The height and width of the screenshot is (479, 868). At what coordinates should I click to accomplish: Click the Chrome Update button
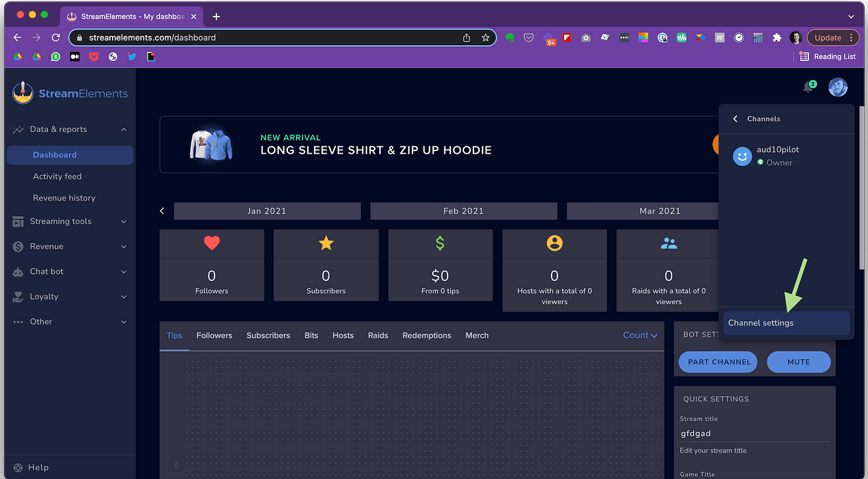click(828, 38)
